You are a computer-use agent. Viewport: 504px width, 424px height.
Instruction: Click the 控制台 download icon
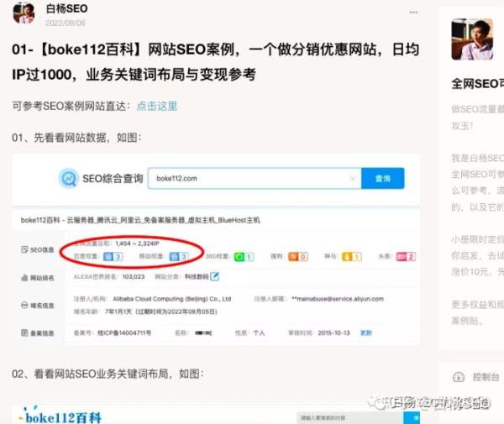[459, 376]
